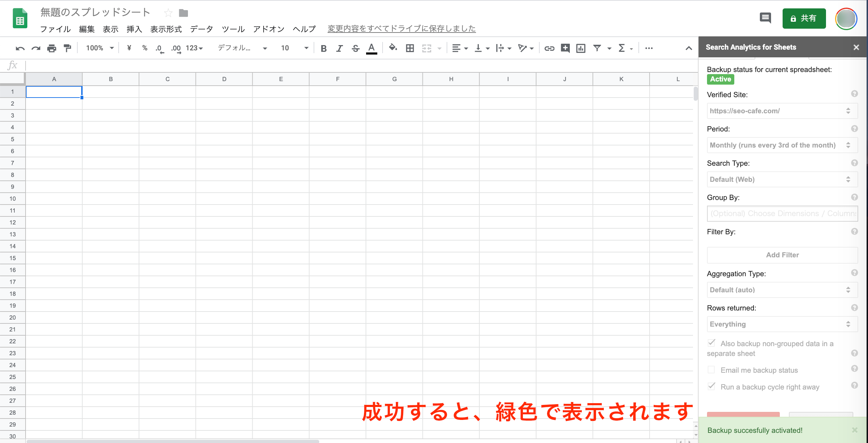Image resolution: width=868 pixels, height=443 pixels.
Task: Click the text color underline icon
Action: (x=371, y=48)
